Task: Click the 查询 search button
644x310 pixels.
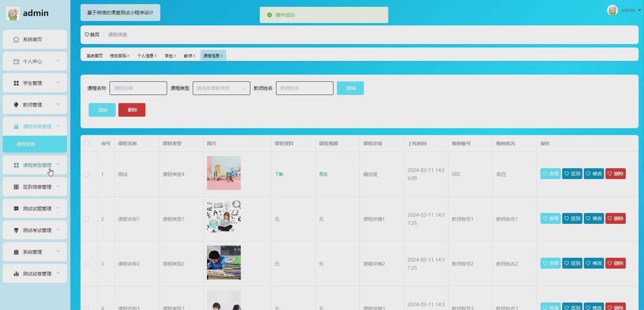Action: pos(350,88)
